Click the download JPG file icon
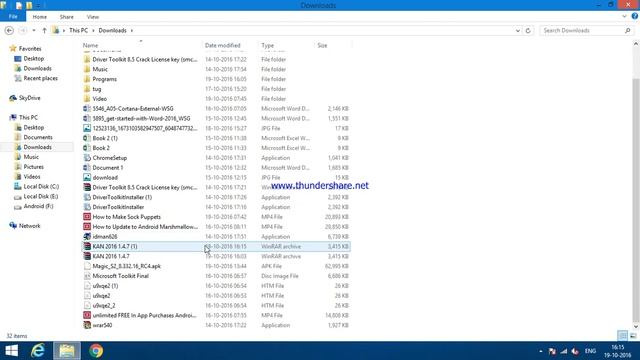 click(x=87, y=178)
